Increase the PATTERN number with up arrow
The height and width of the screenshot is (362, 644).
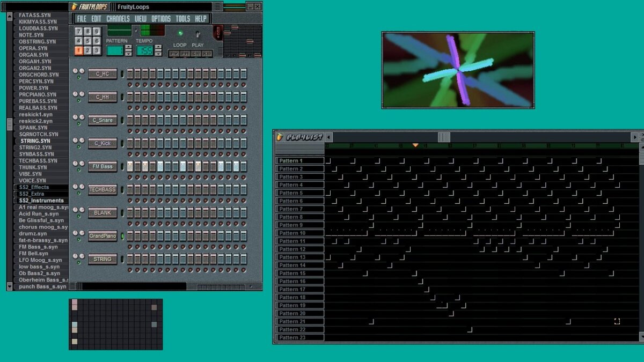click(128, 47)
